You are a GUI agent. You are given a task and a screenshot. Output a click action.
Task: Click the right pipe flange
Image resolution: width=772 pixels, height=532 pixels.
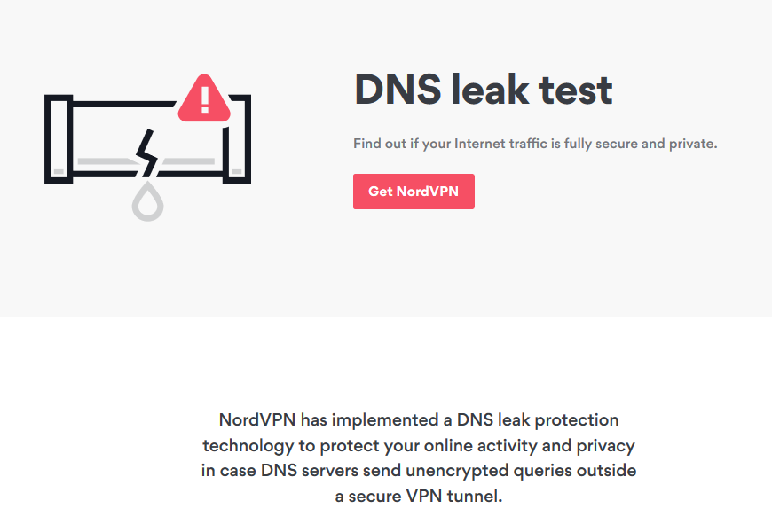click(237, 139)
